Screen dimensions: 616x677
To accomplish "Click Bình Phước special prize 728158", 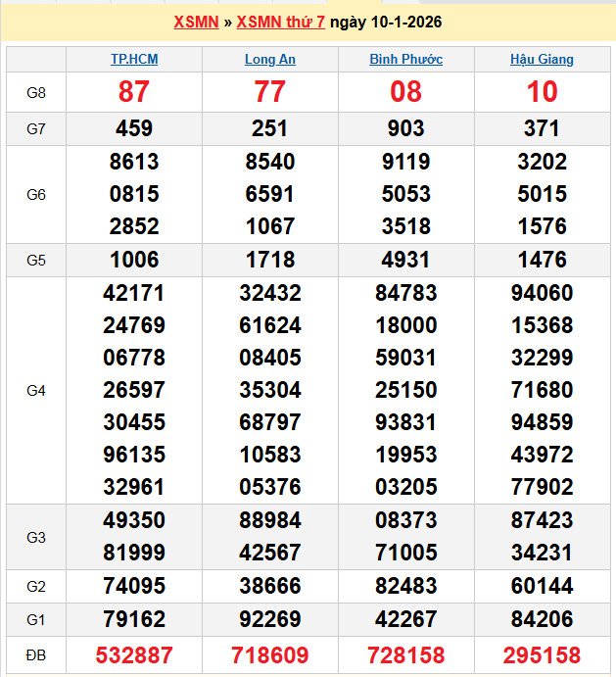I will point(405,654).
